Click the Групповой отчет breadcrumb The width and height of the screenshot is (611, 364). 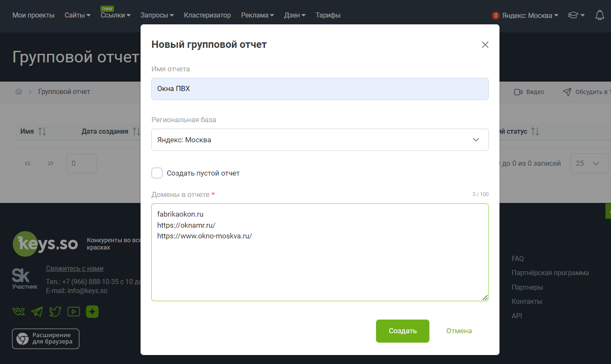click(x=64, y=92)
